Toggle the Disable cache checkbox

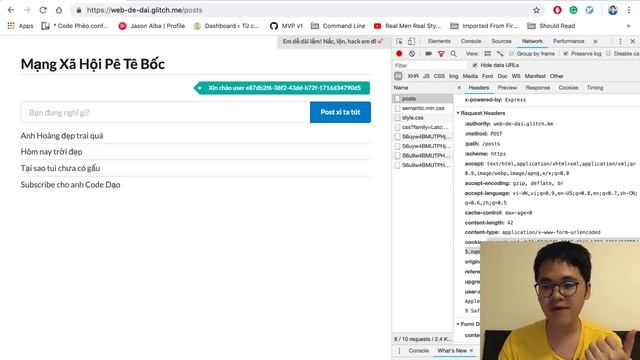point(609,53)
